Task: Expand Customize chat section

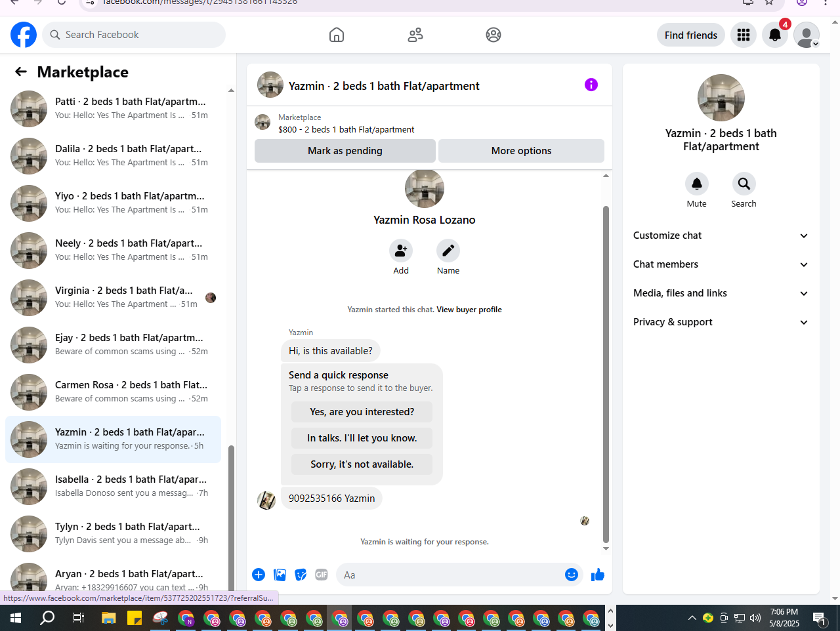Action: coord(721,235)
